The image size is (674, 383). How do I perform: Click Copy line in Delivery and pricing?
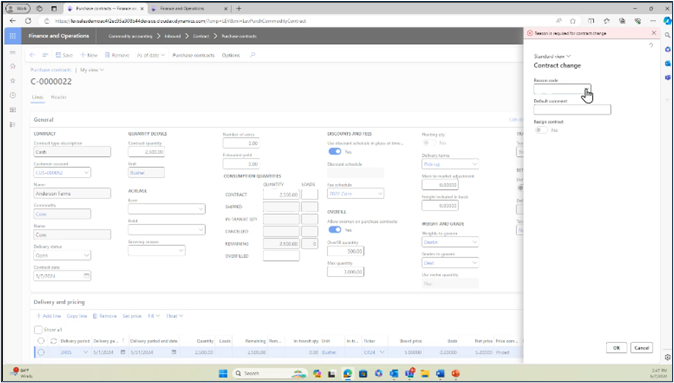click(77, 316)
